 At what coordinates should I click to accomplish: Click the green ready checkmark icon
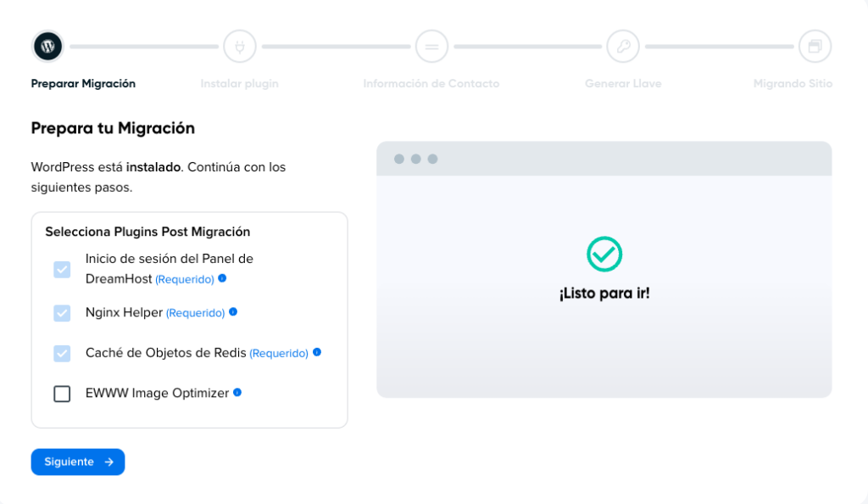pyautogui.click(x=604, y=255)
